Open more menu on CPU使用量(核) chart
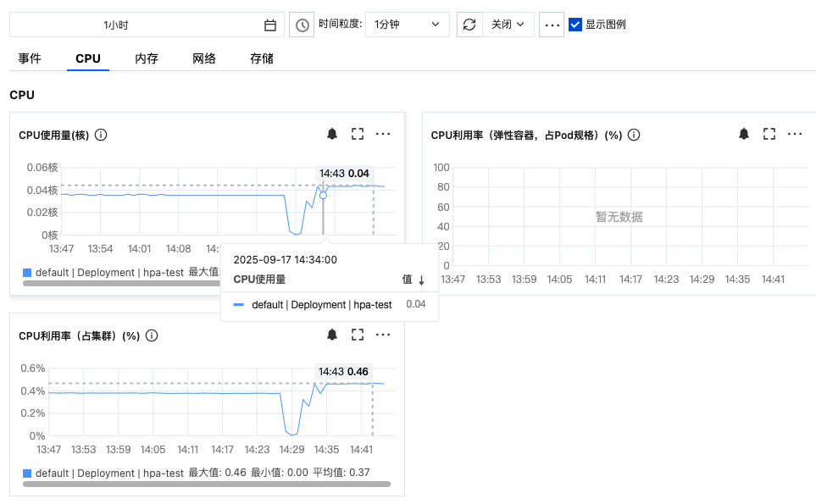 pyautogui.click(x=383, y=134)
